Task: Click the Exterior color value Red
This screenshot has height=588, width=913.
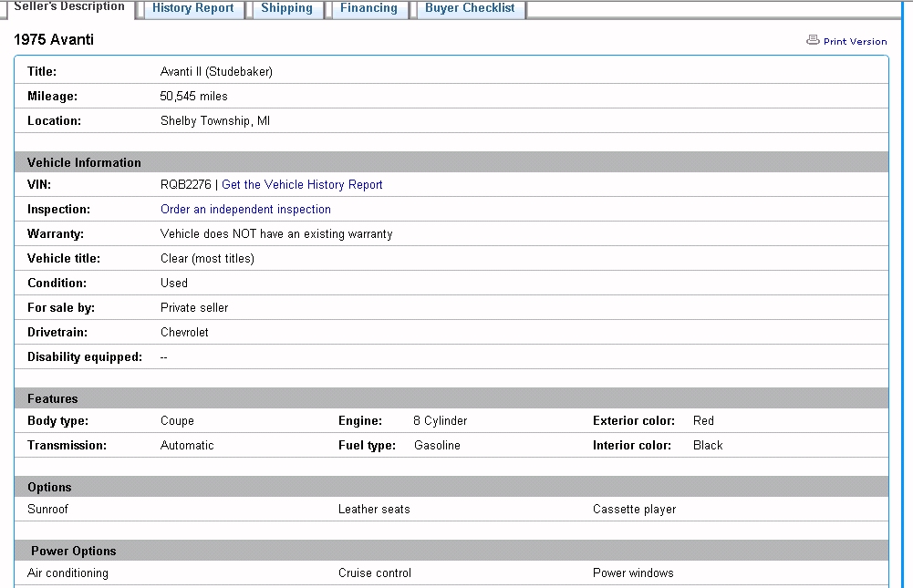Action: click(703, 421)
